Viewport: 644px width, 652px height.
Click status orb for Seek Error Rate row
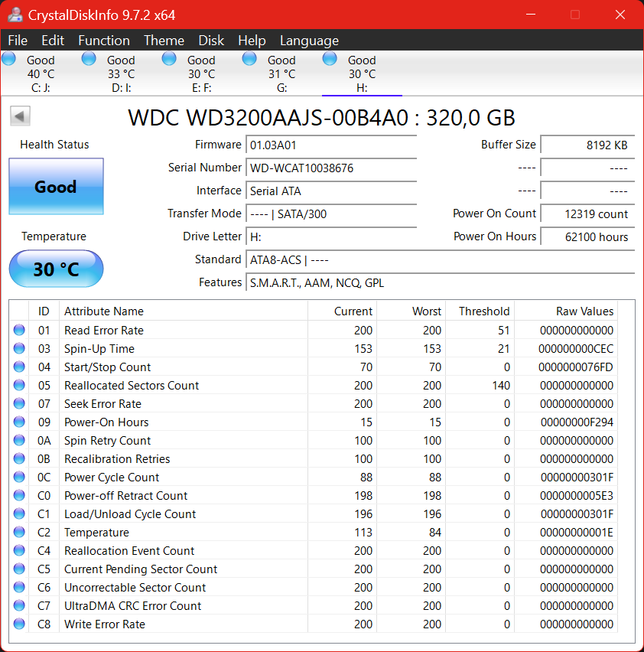19,403
